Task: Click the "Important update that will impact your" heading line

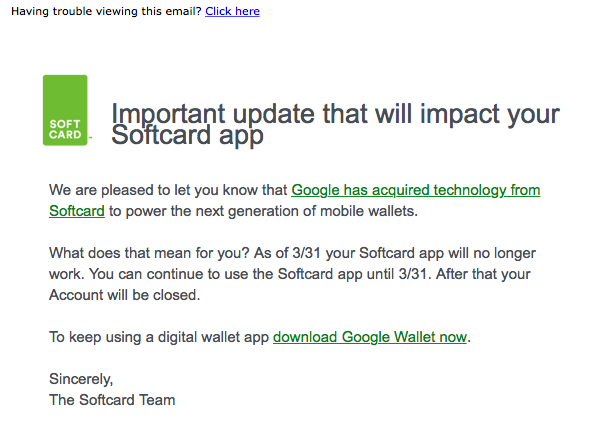Action: pos(335,114)
